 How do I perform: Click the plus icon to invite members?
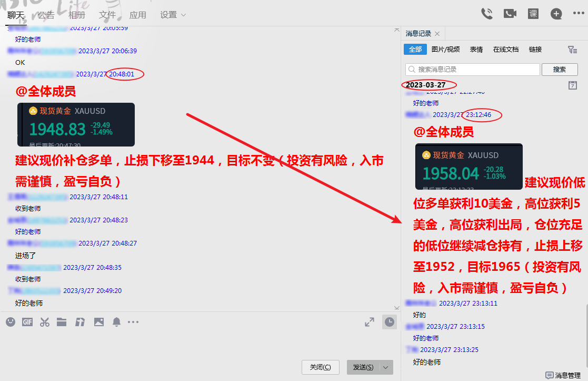[x=556, y=14]
